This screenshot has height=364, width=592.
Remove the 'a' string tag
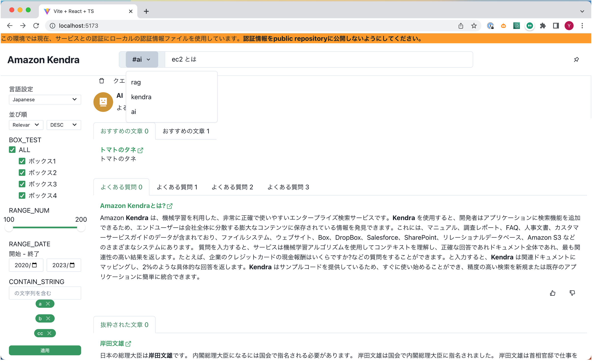pyautogui.click(x=48, y=304)
